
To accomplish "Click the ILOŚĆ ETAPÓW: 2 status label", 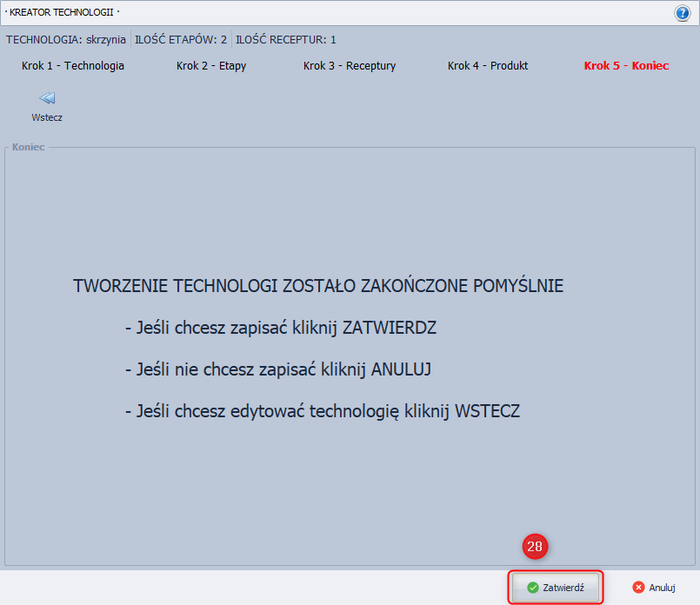I will click(x=181, y=40).
